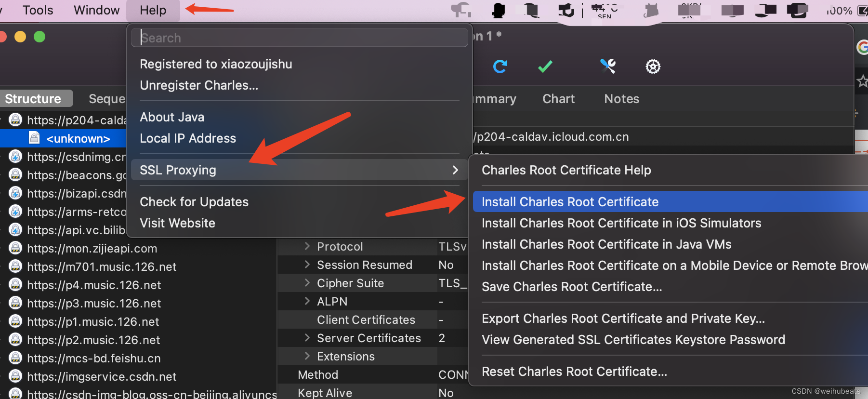Select the Method row

[373, 374]
